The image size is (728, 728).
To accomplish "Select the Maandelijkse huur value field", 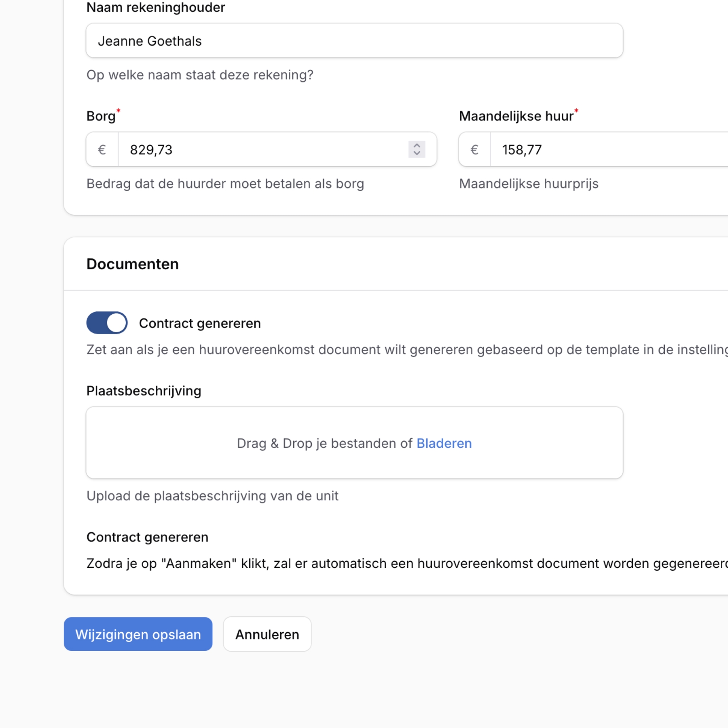I will pyautogui.click(x=586, y=149).
